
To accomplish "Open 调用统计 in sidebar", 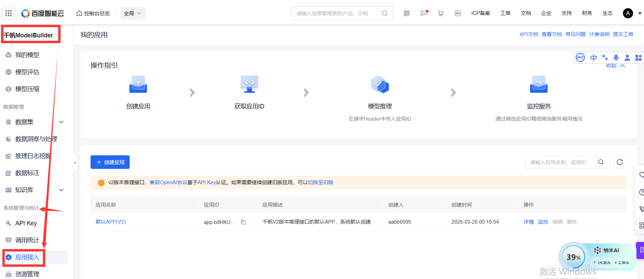I will (x=27, y=240).
